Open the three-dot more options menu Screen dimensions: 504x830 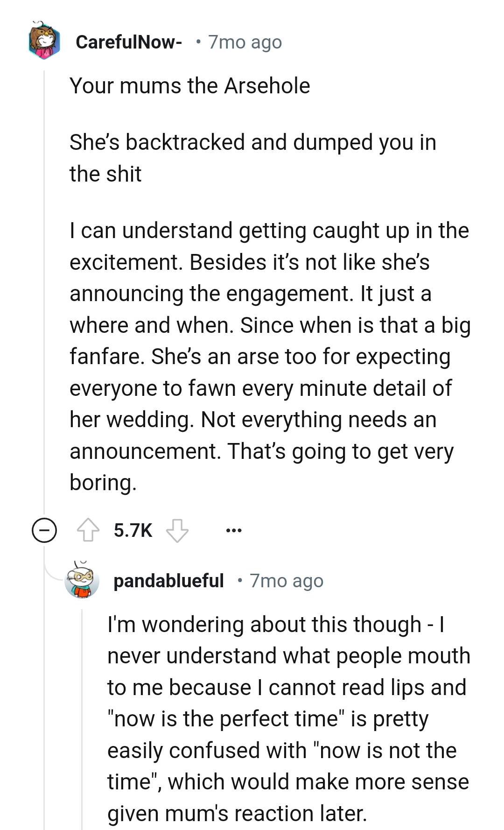pyautogui.click(x=233, y=530)
